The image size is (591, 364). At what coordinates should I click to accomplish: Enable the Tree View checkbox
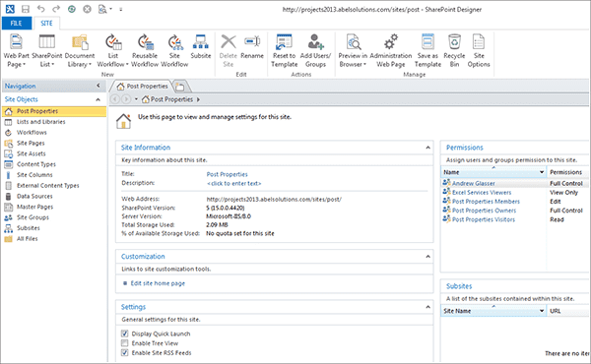point(125,343)
